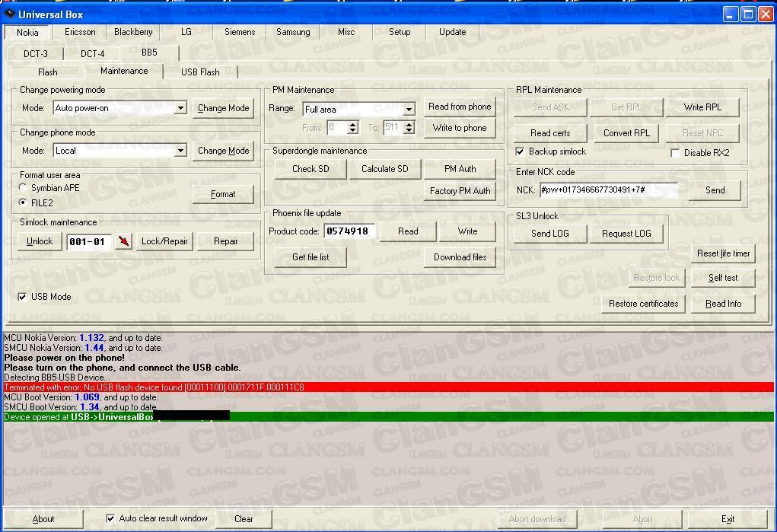
Task: Click the Calculate SD button
Action: [x=385, y=169]
